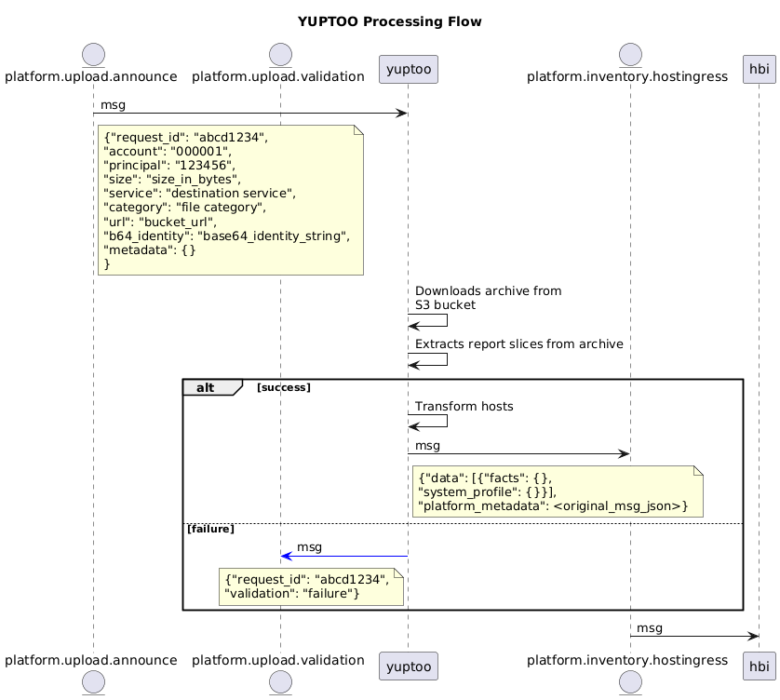Click the top platform.upload.announce label
Screen dimensions: 780x700
(91, 76)
